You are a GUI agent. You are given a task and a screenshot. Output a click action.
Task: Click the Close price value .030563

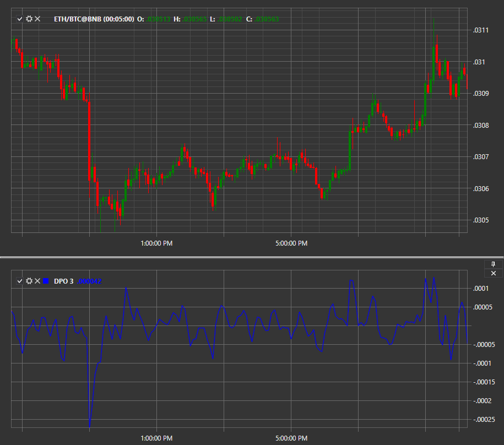(267, 19)
